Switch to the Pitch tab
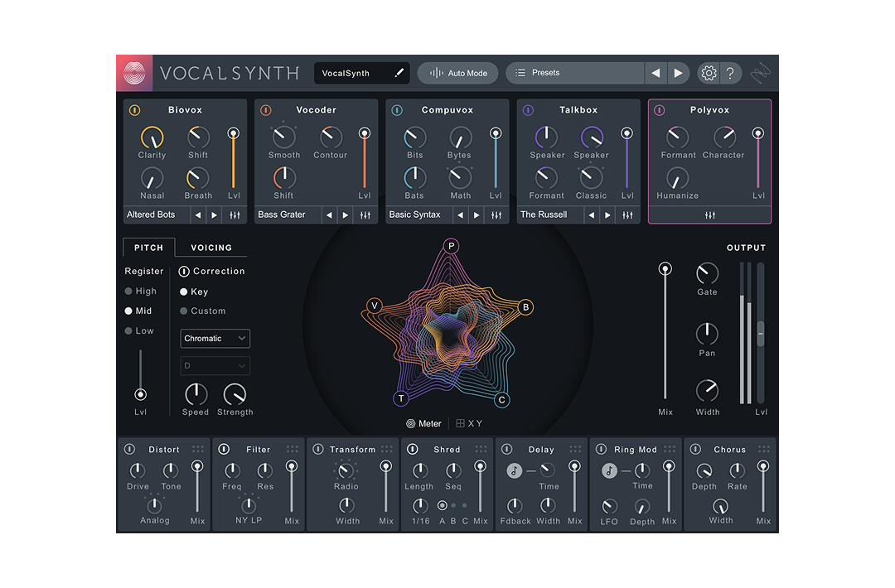This screenshot has height=588, width=895. tap(148, 247)
